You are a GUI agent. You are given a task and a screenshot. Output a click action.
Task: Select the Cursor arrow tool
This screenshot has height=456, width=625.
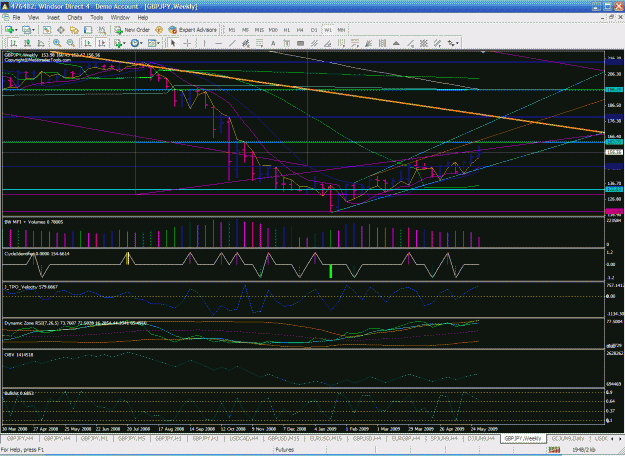click(x=173, y=43)
